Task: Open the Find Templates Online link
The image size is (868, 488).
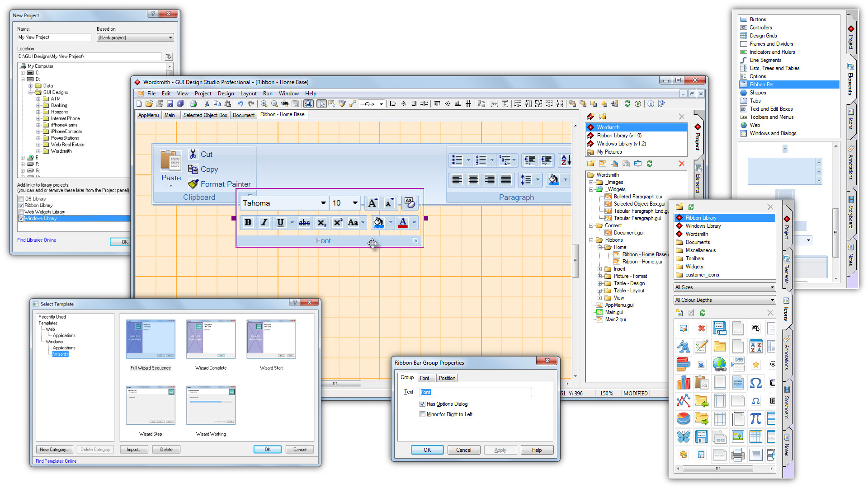Action: [56, 461]
